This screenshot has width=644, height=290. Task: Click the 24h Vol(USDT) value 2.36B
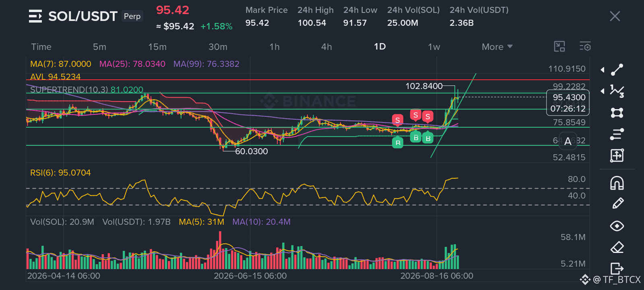(462, 23)
